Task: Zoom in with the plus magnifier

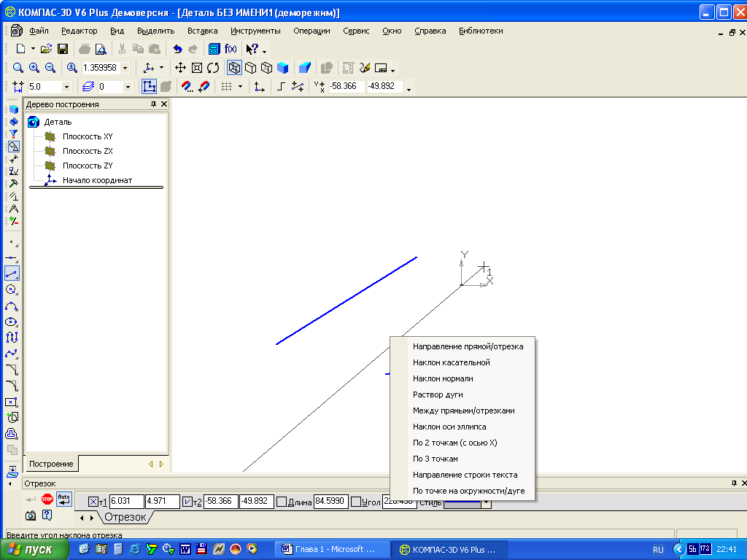Action: (34, 68)
